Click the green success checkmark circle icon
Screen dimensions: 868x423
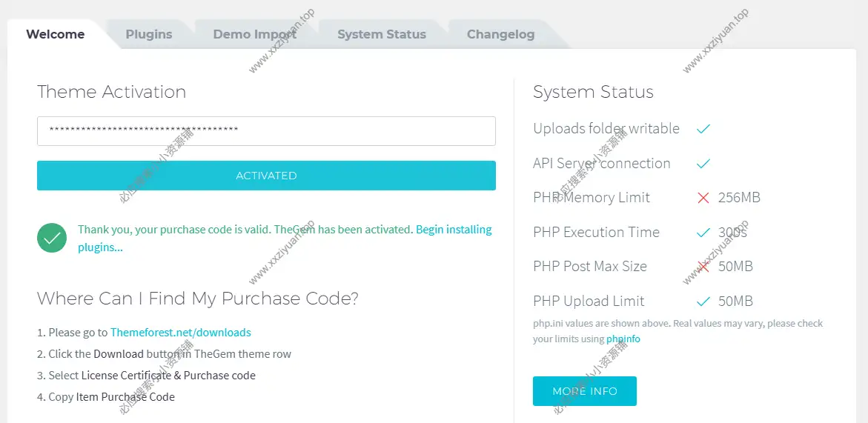[x=52, y=239]
